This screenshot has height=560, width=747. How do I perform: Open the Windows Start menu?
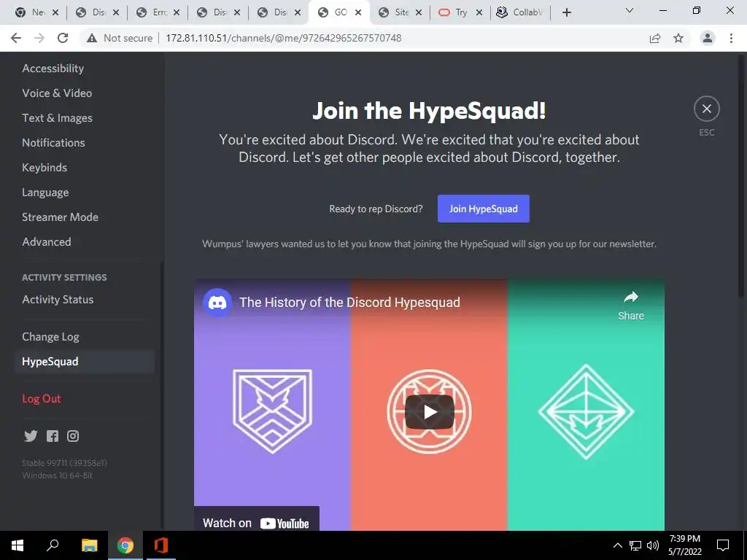[x=18, y=545]
